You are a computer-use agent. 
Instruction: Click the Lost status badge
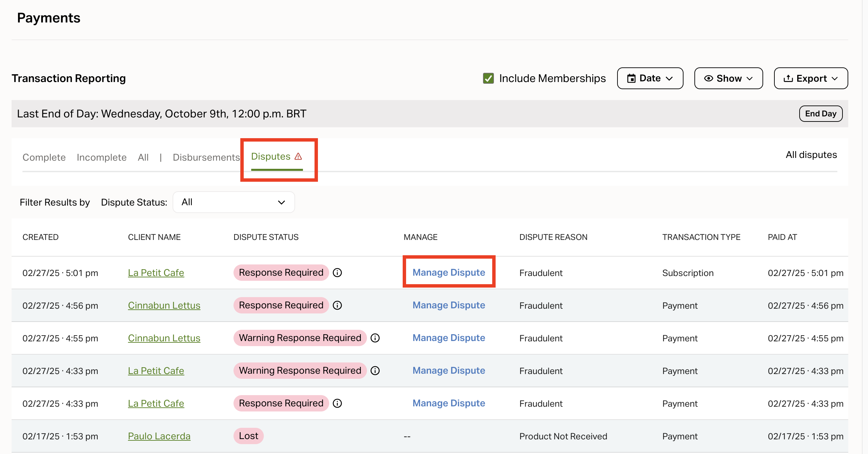click(248, 436)
